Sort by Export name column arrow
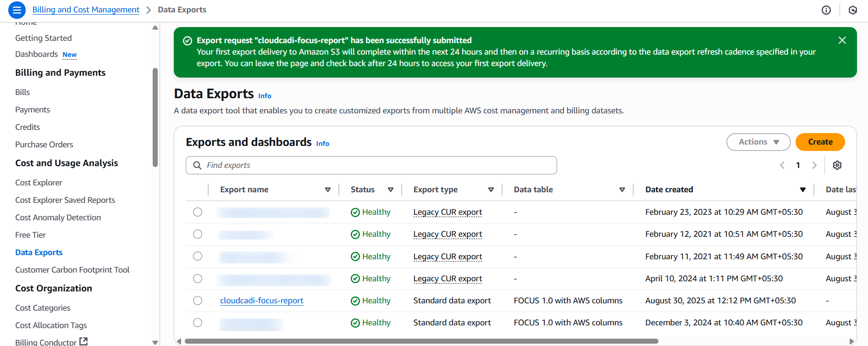Image resolution: width=868 pixels, height=346 pixels. click(327, 190)
